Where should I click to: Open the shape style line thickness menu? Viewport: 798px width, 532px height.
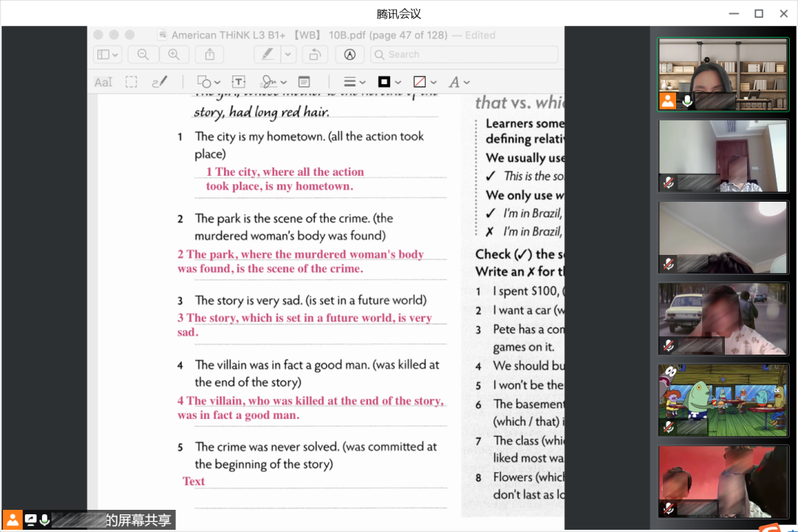pos(355,82)
